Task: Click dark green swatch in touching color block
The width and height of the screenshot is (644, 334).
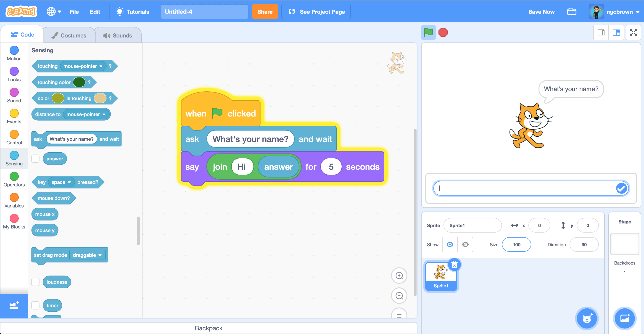Action: click(x=79, y=82)
